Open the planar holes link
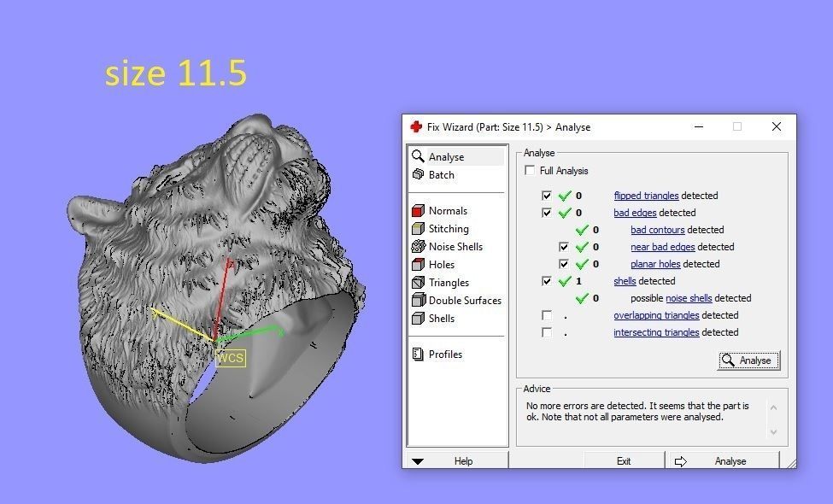 coord(655,264)
